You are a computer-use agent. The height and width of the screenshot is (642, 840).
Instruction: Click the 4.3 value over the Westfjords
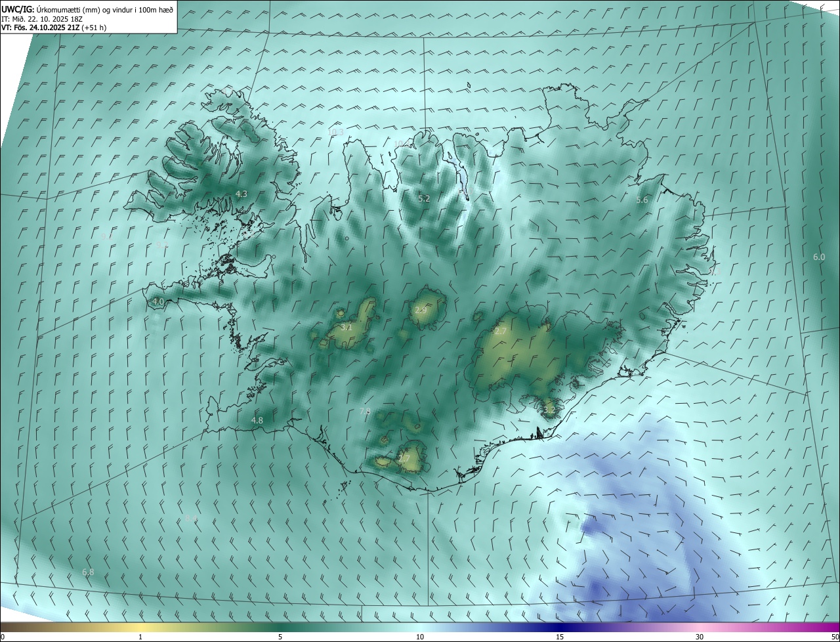pyautogui.click(x=241, y=194)
